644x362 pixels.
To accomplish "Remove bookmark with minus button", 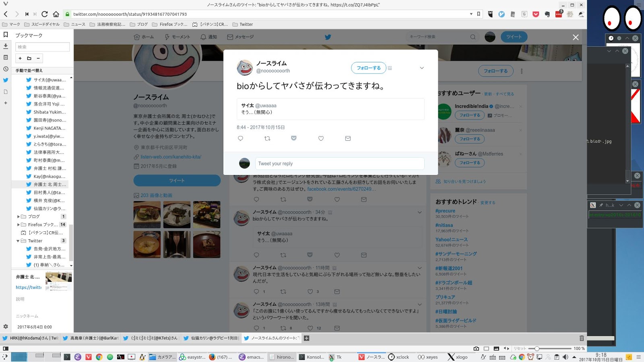I will pyautogui.click(x=38, y=58).
